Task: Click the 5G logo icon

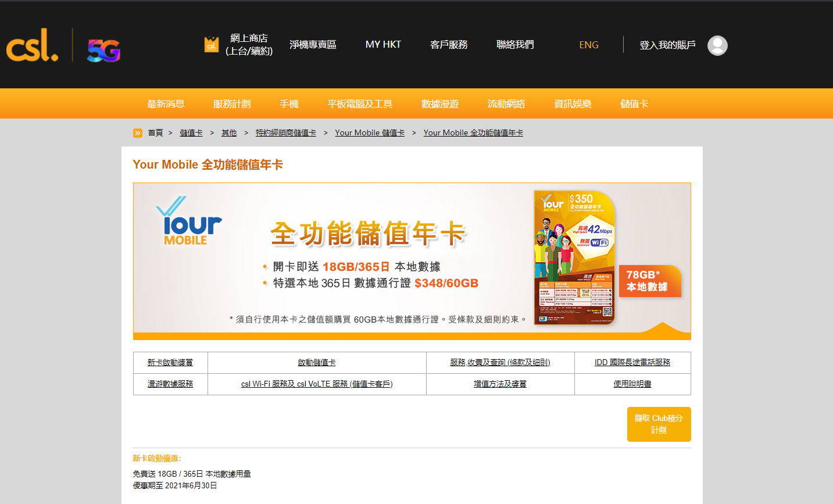Action: pyautogui.click(x=104, y=51)
